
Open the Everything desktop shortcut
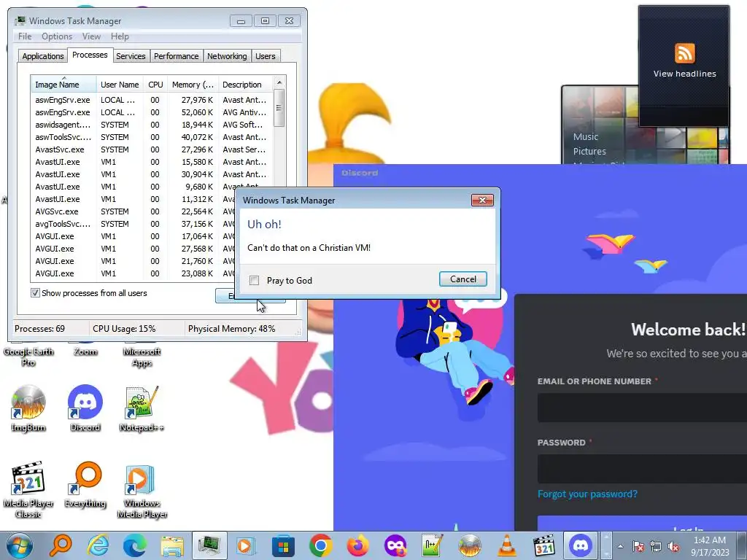[85, 485]
